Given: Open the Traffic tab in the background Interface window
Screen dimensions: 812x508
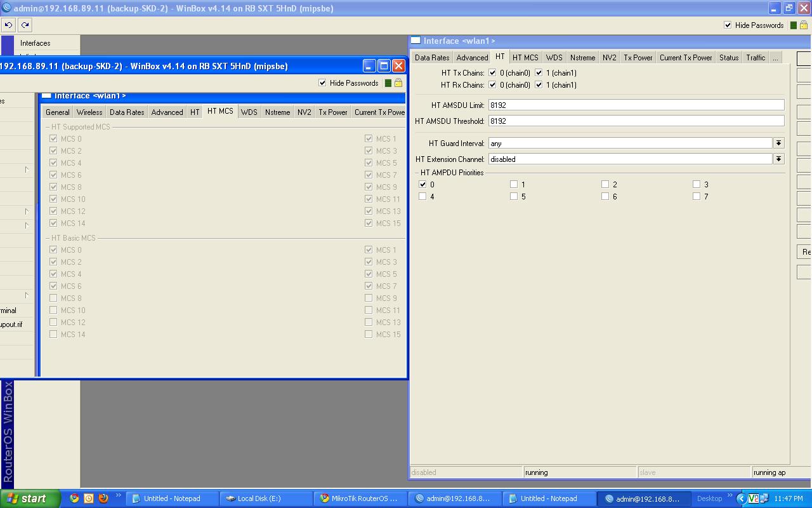Looking at the screenshot, I should [x=756, y=58].
